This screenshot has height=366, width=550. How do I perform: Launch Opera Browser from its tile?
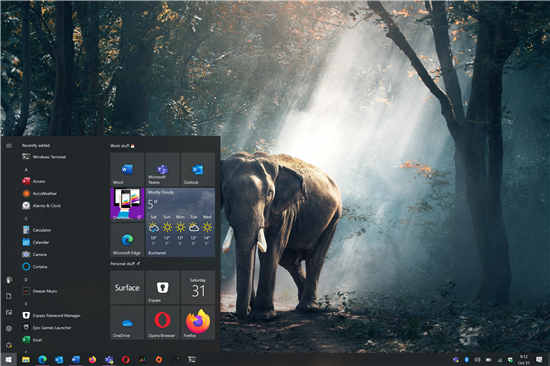pos(162,322)
